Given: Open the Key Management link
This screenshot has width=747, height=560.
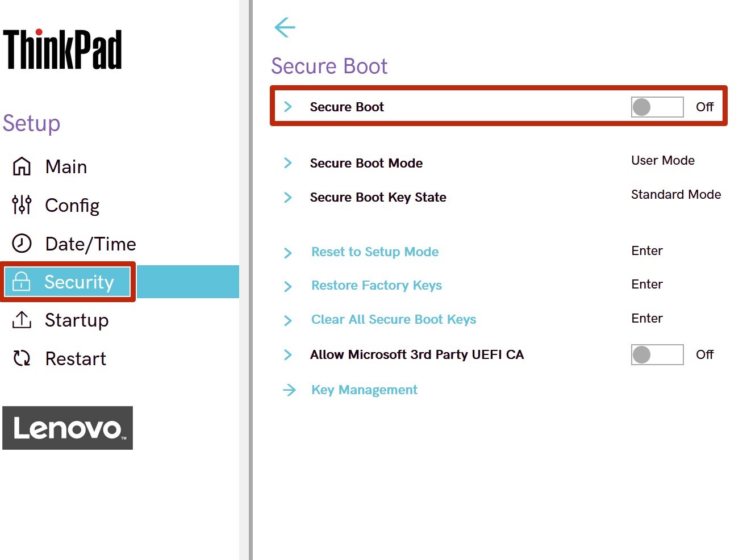Looking at the screenshot, I should pos(364,390).
